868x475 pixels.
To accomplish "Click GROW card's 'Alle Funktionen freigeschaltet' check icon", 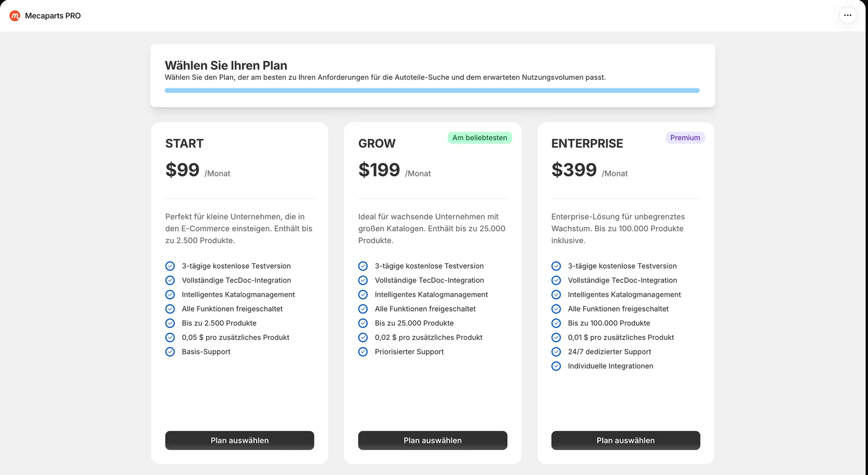I will coord(363,309).
